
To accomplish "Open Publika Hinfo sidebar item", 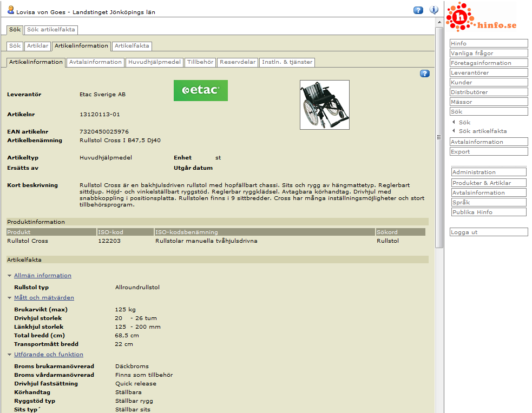I will (489, 212).
